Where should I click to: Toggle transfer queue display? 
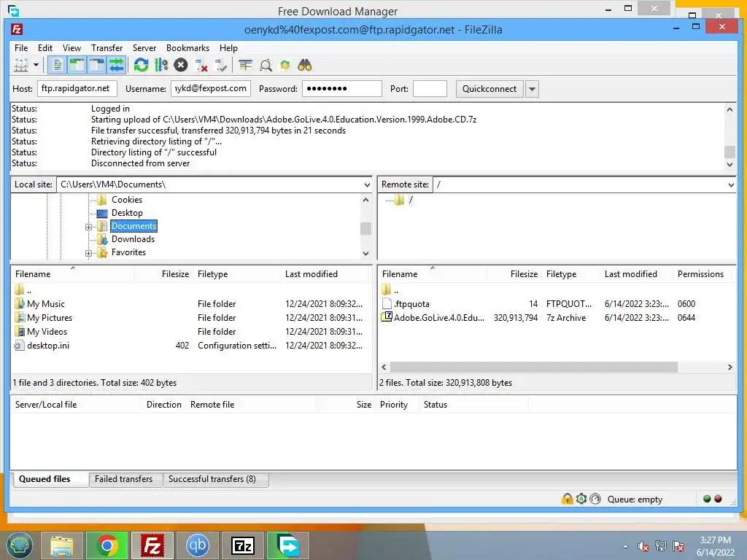pyautogui.click(x=117, y=65)
